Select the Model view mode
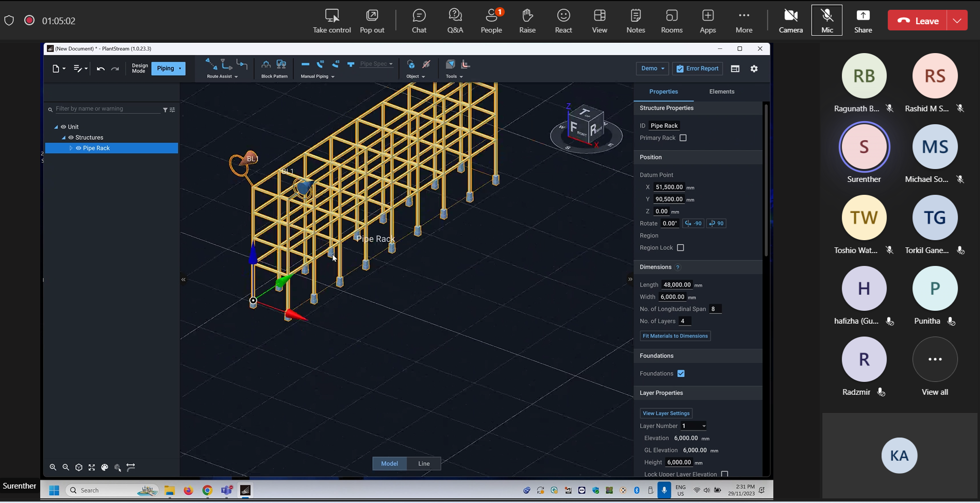The image size is (980, 503). coord(389,464)
